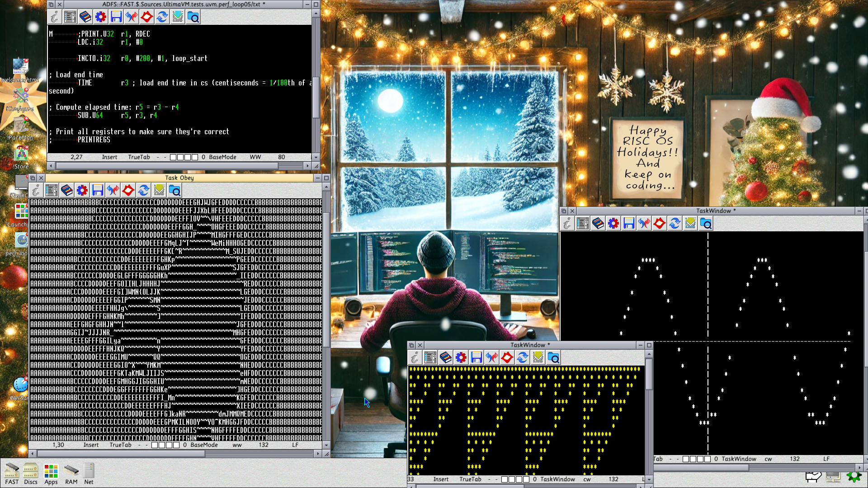The image size is (868, 488).
Task: Click the book icon in Task Obey toolbar
Action: (66, 190)
